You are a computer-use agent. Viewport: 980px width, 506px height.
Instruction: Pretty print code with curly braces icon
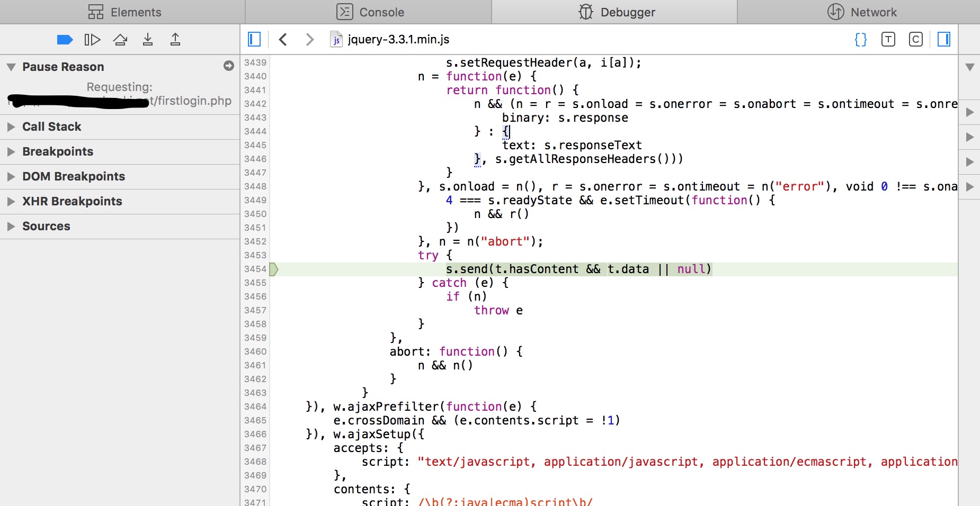coord(861,39)
